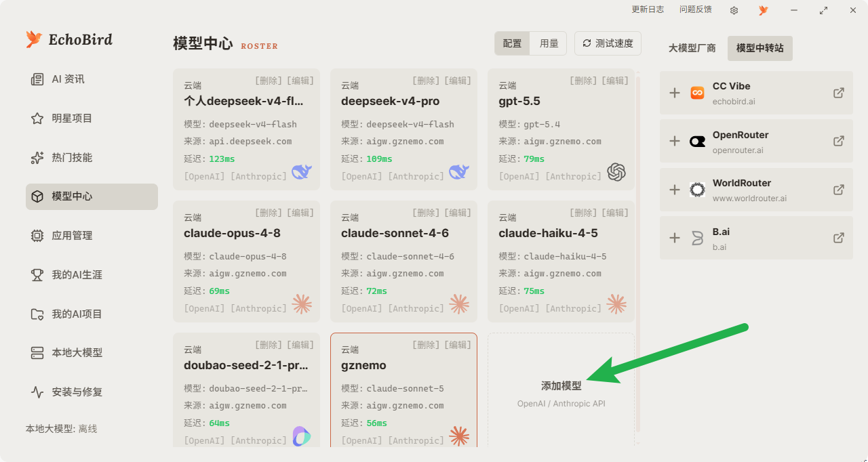This screenshot has width=868, height=462.
Task: Open the OpenRouter external link icon
Action: (x=839, y=141)
